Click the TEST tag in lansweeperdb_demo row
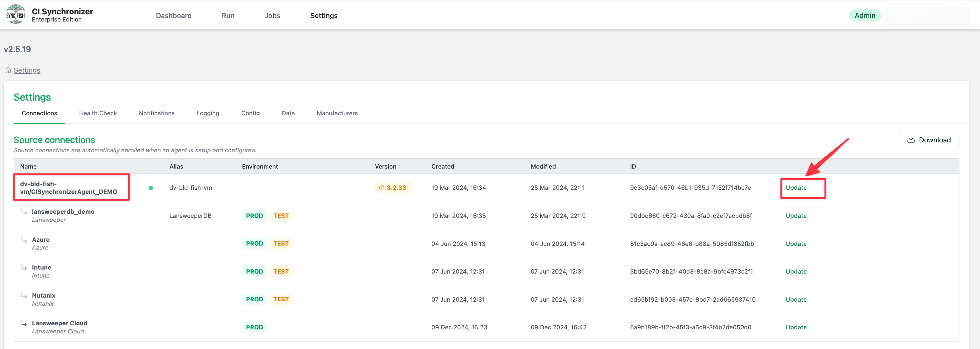This screenshot has height=349, width=980. (x=281, y=216)
